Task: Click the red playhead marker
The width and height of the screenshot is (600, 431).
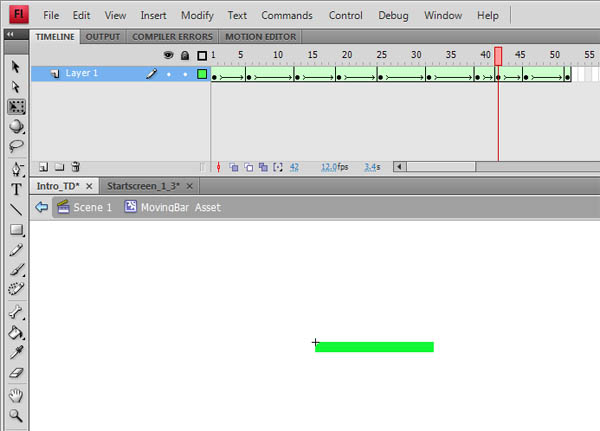Action: [498, 56]
